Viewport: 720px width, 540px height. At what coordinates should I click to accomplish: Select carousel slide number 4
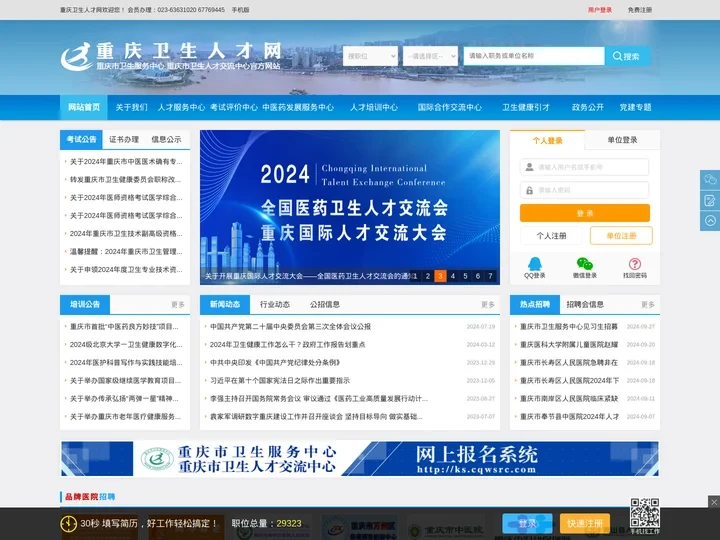[453, 276]
